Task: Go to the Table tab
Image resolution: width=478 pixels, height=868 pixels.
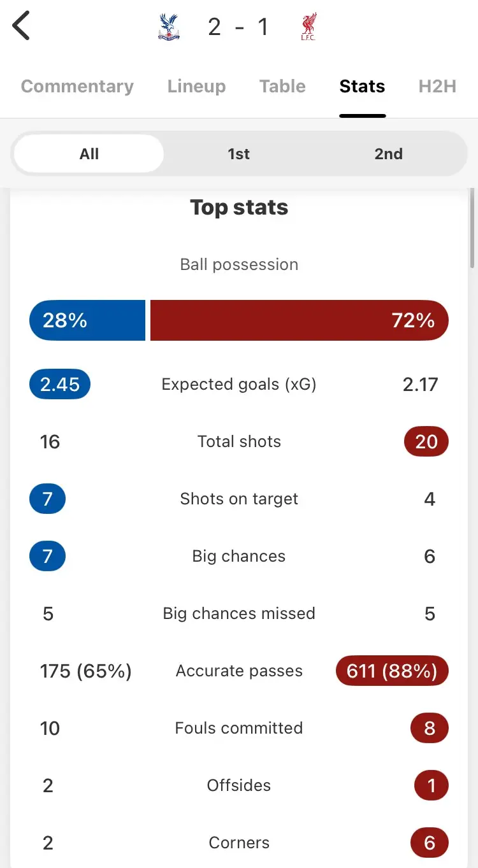Action: pos(282,87)
